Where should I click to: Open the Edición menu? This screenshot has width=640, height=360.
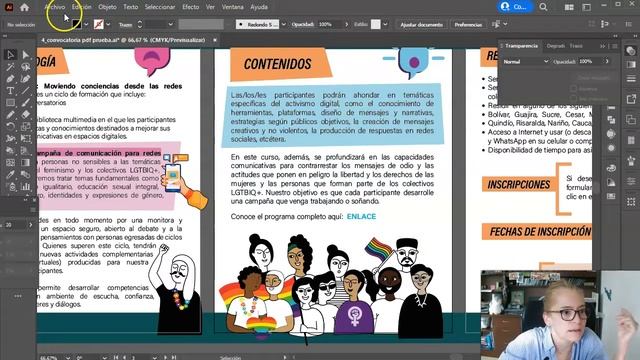click(x=82, y=7)
